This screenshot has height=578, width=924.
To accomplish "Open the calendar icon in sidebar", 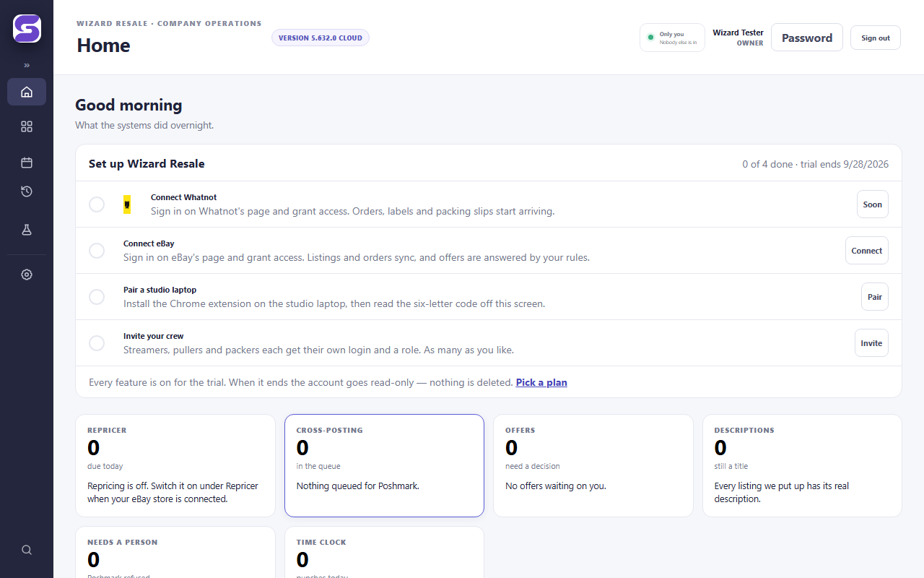I will coord(27,163).
